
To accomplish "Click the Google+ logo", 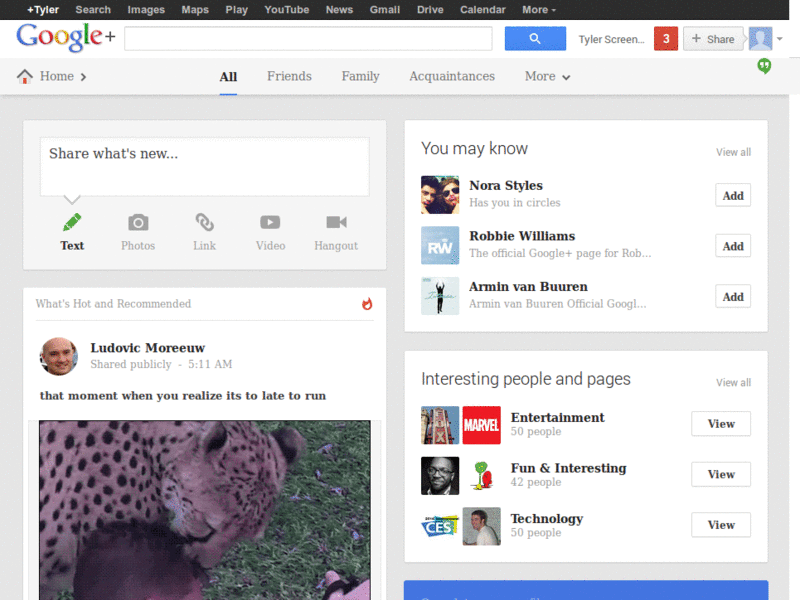I will click(66, 37).
